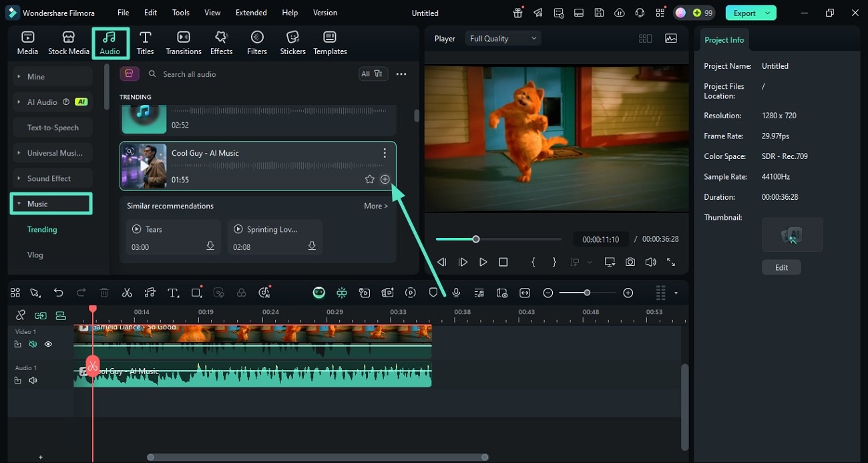Click the timeline zoom slider handle
This screenshot has width=868, height=463.
click(x=587, y=293)
